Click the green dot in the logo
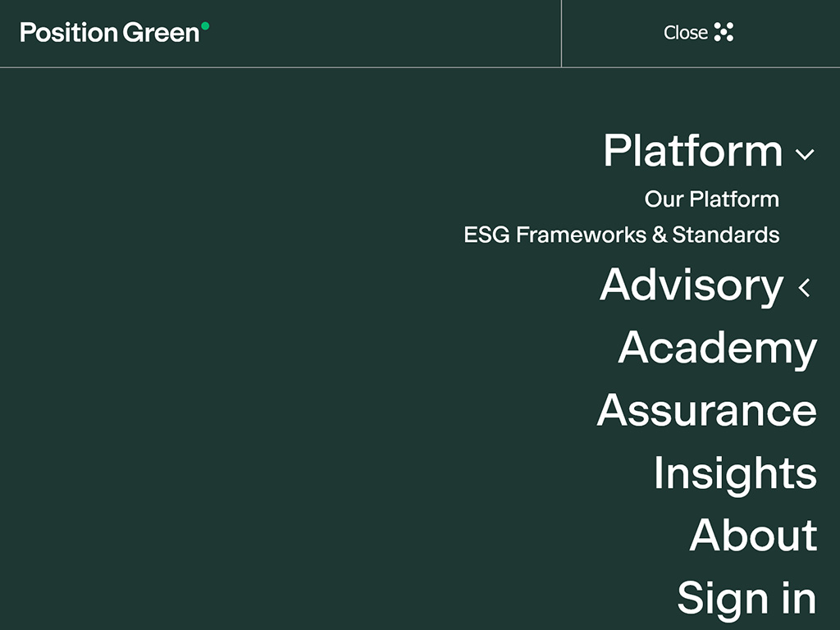 click(x=205, y=26)
